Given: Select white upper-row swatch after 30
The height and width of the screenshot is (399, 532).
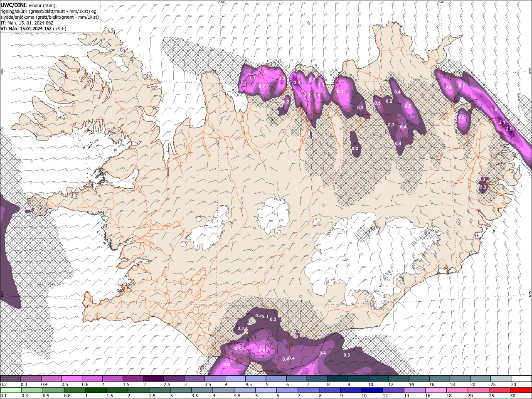Looking at the screenshot, I should tap(521, 379).
